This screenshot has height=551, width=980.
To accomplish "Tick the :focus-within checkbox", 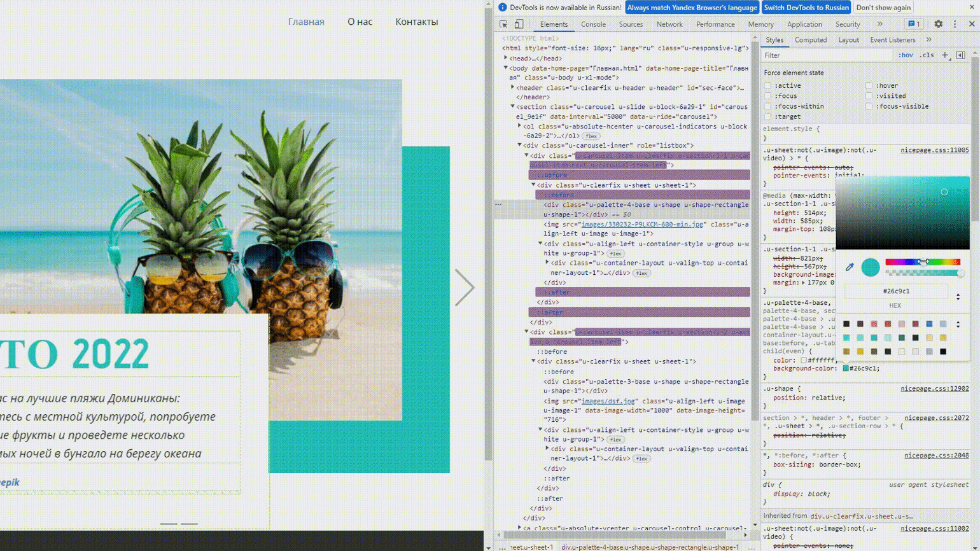I will coord(767,106).
